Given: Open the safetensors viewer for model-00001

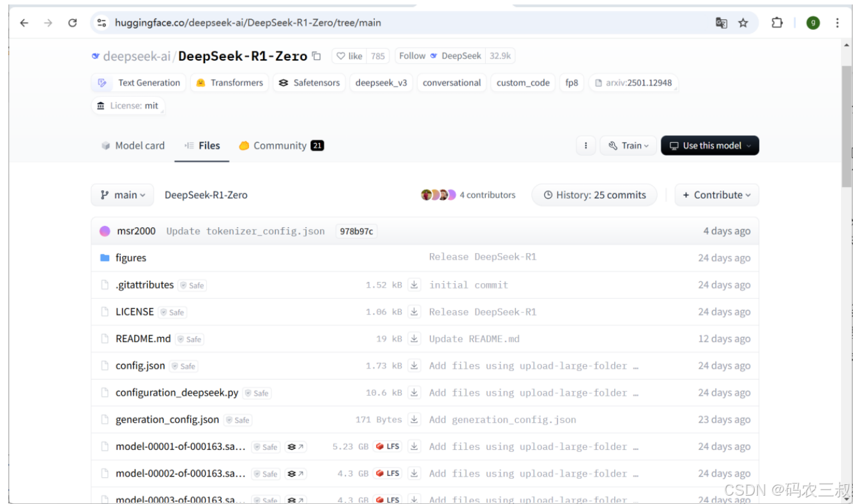Looking at the screenshot, I should 295,447.
